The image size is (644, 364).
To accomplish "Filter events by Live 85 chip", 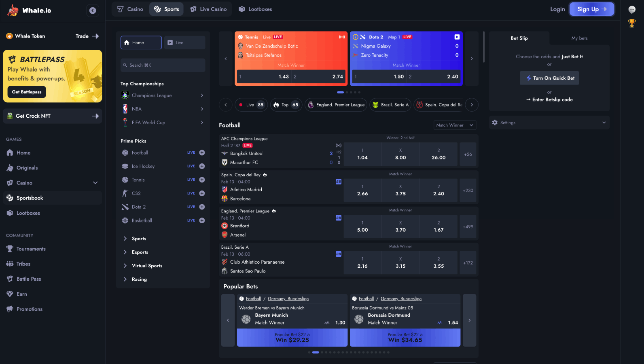I will click(x=251, y=105).
